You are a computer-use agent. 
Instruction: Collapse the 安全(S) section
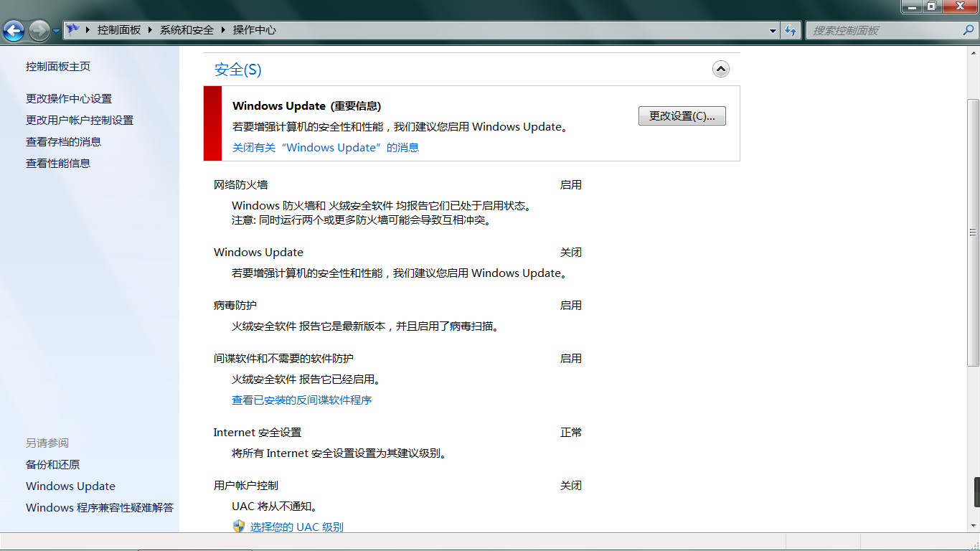coord(720,69)
